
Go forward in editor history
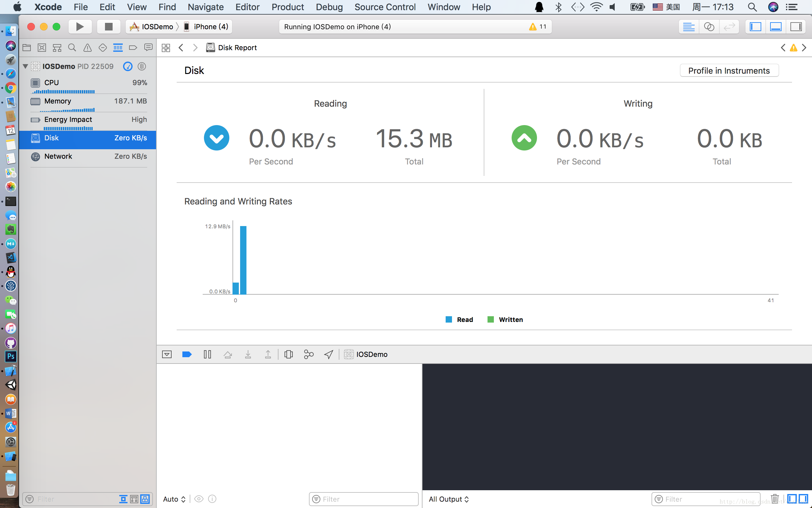[x=195, y=48]
